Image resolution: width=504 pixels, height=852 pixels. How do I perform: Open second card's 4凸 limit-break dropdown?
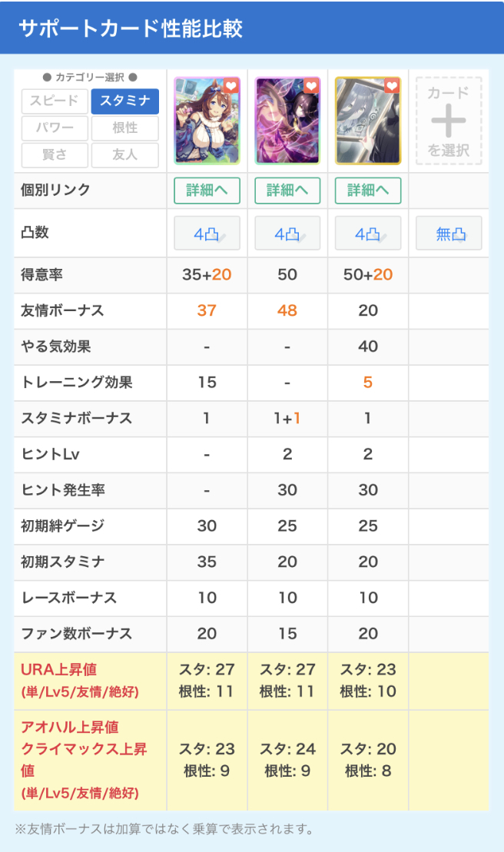tap(287, 234)
